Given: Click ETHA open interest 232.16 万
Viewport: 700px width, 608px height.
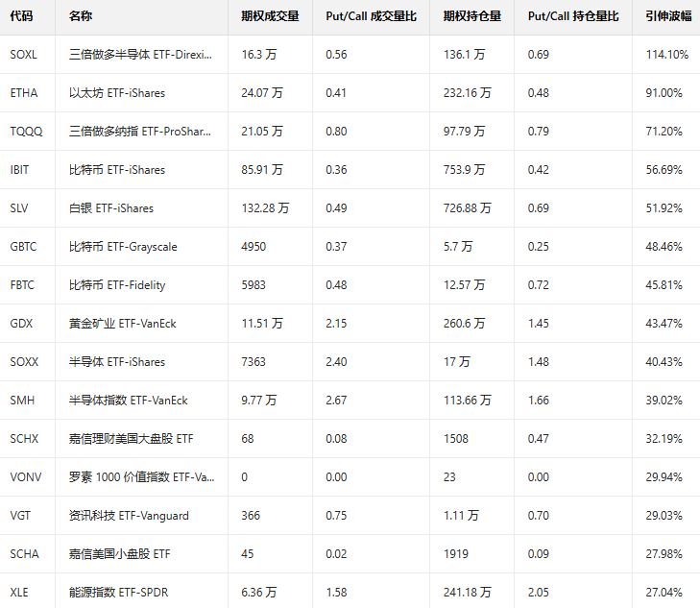Looking at the screenshot, I should 467,93.
